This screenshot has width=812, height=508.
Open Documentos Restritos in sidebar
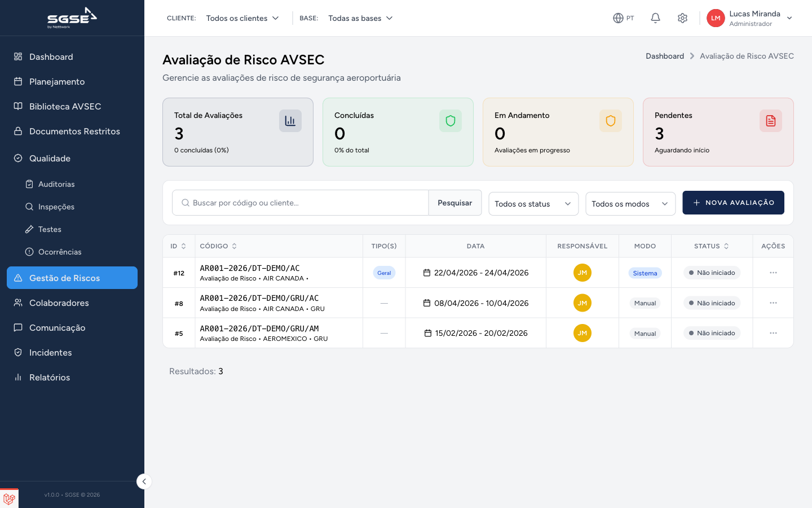point(72,131)
